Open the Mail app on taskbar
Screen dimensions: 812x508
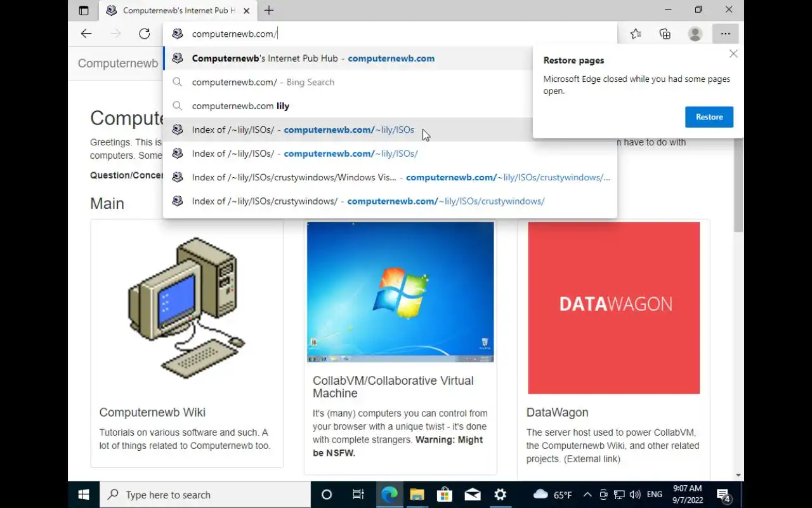[x=473, y=495]
